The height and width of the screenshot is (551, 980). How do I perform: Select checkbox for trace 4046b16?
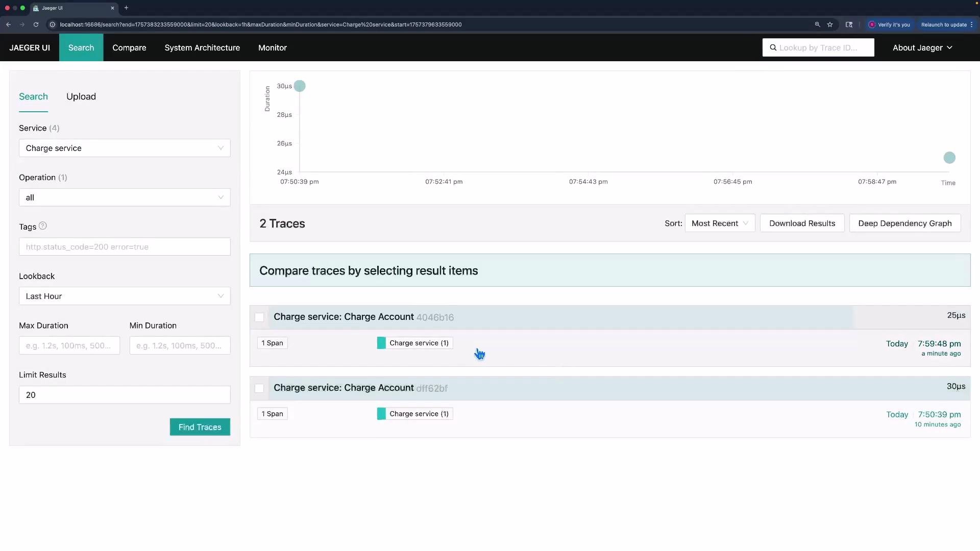click(x=259, y=317)
